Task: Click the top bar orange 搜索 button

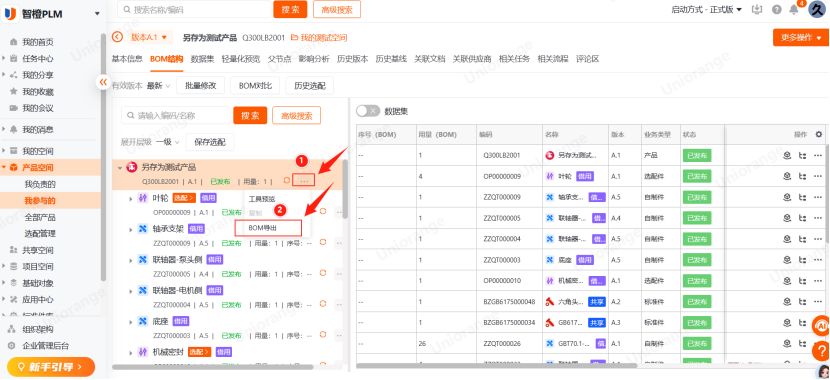Action: tap(290, 10)
